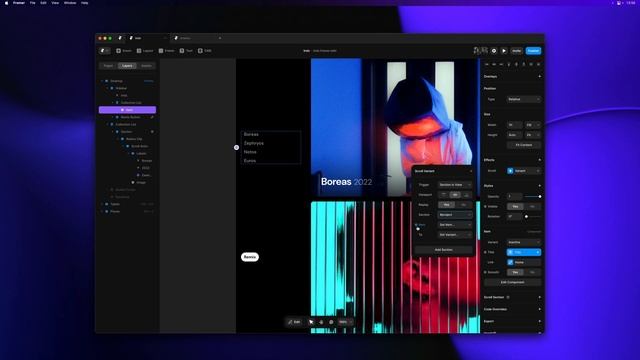The height and width of the screenshot is (360, 640).
Task: Click the blue Publish button
Action: point(533,51)
